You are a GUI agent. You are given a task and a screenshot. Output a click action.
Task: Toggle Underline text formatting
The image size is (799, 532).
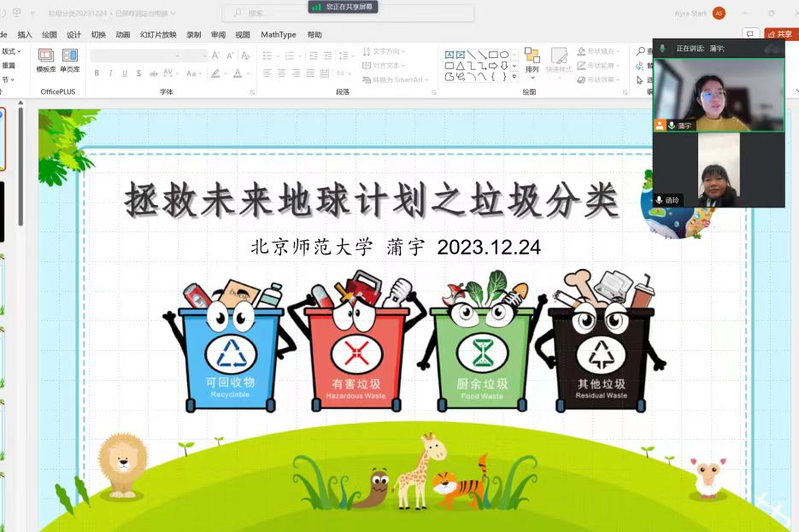(x=125, y=73)
